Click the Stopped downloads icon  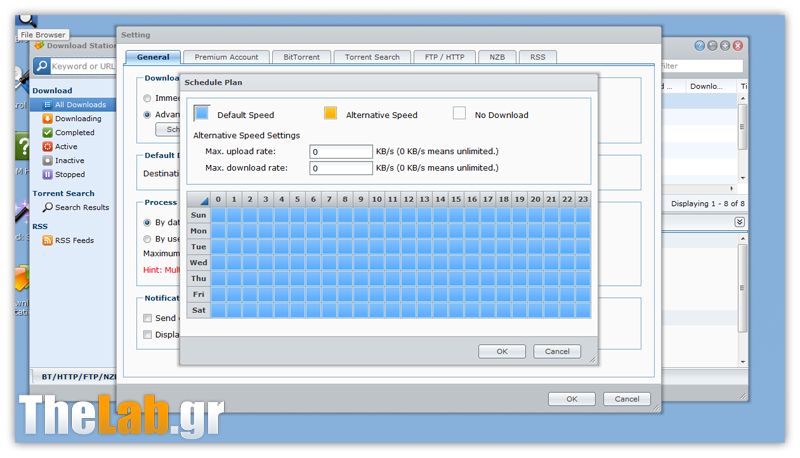pyautogui.click(x=47, y=174)
